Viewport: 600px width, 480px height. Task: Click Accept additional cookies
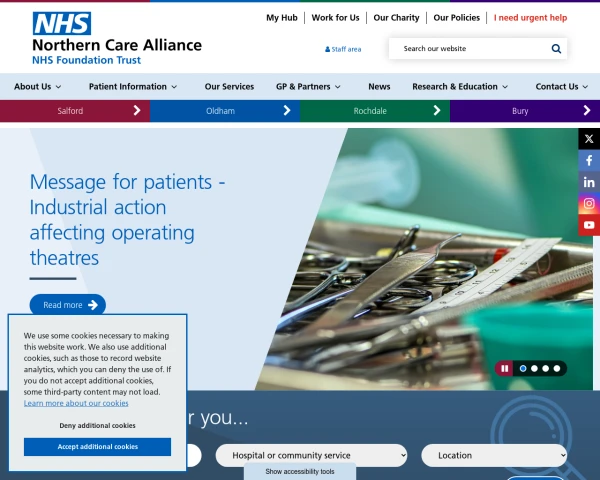[97, 447]
